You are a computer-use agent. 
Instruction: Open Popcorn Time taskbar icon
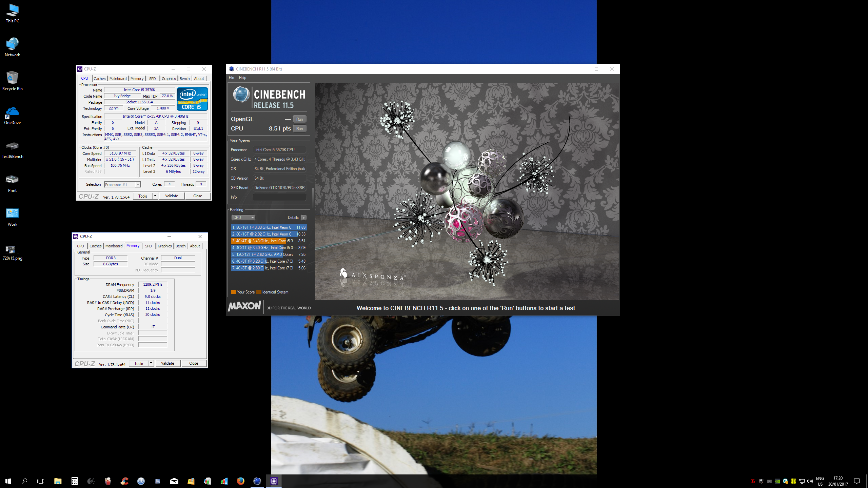(x=107, y=481)
